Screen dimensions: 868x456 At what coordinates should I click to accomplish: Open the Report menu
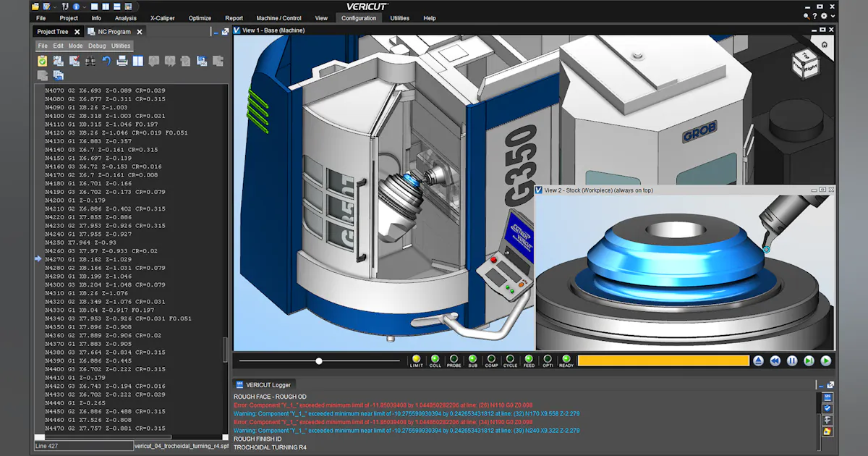tap(234, 18)
